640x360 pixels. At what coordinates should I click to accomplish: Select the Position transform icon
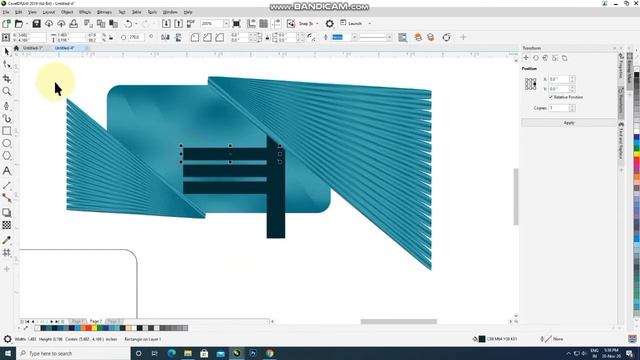pos(526,58)
